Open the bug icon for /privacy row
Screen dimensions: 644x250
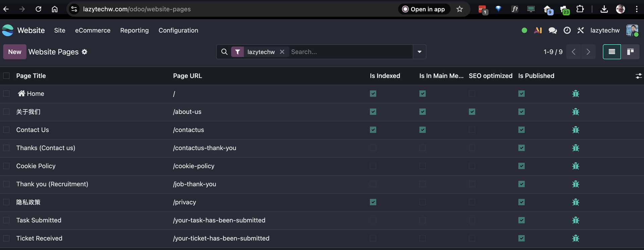(x=576, y=202)
